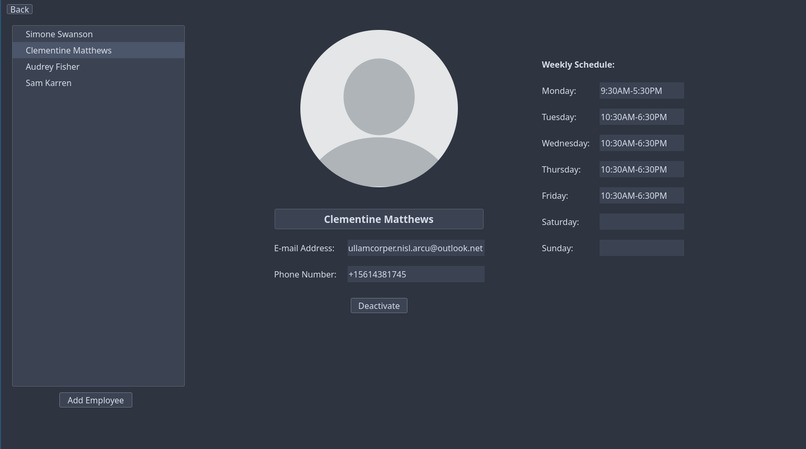The height and width of the screenshot is (449, 806).
Task: Click the Tuesday label
Action: click(559, 117)
